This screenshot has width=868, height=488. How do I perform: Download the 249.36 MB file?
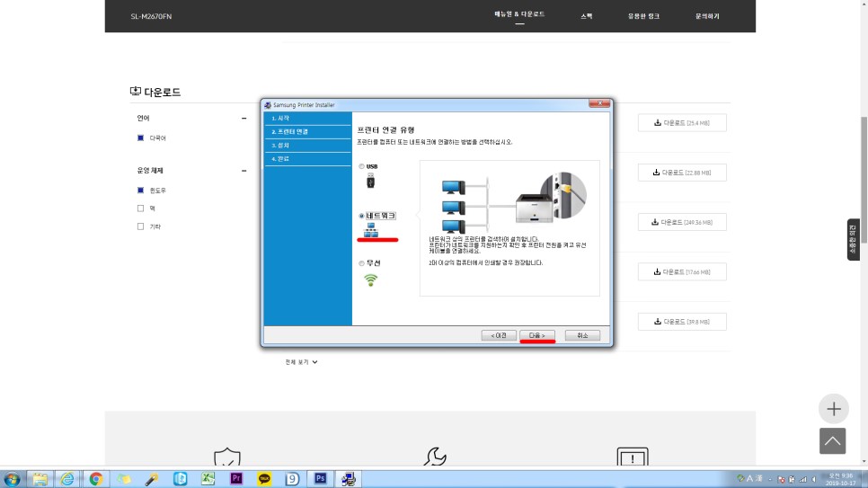point(682,222)
